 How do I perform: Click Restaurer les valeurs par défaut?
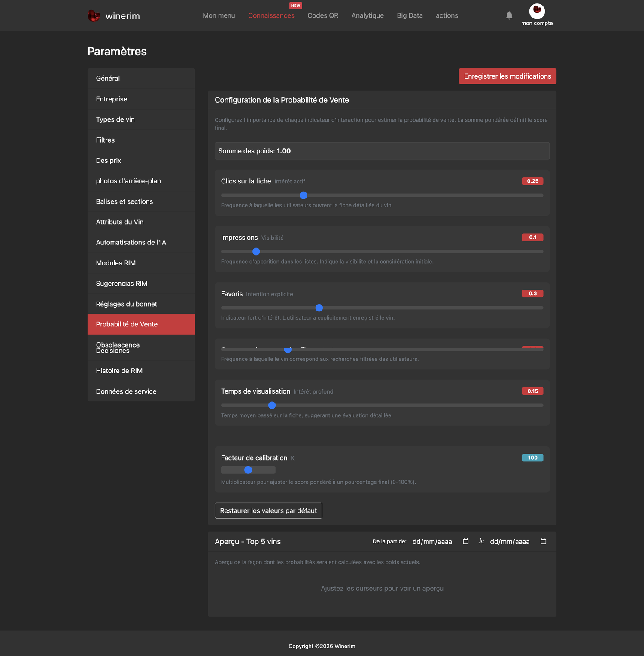(x=268, y=510)
